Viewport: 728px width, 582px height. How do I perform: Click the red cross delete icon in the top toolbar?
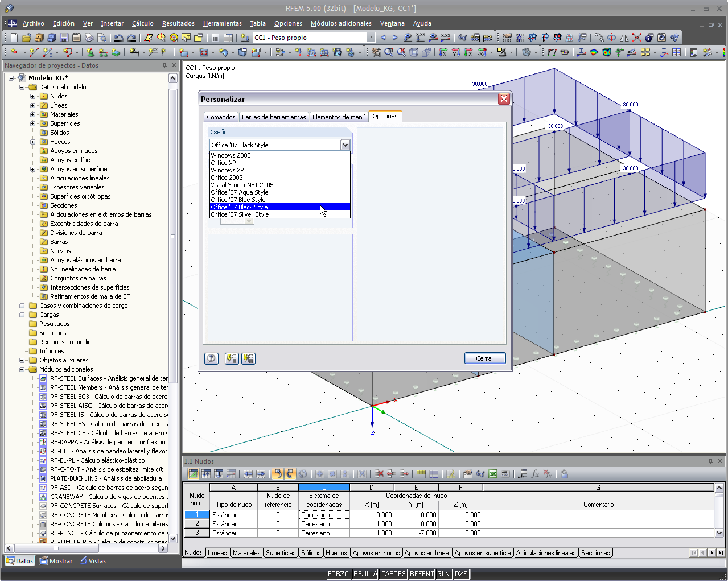(x=637, y=38)
